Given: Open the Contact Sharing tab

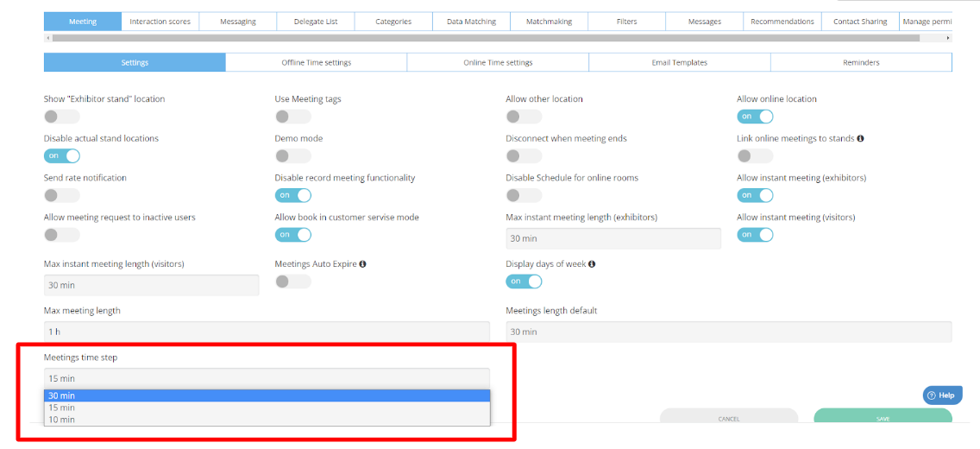Looking at the screenshot, I should click(861, 22).
